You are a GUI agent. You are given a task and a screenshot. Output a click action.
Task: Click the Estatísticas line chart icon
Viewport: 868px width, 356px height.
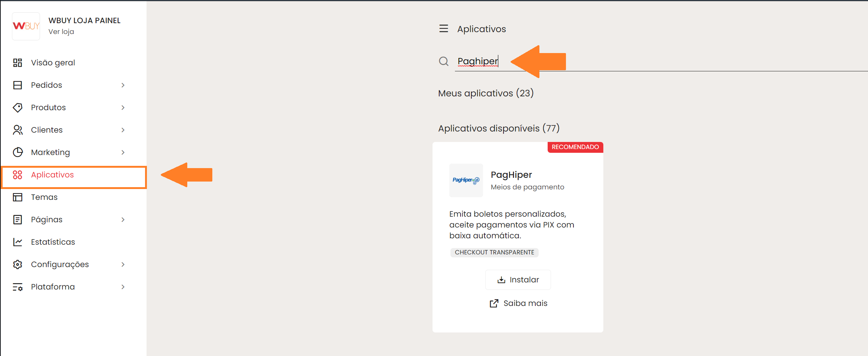pyautogui.click(x=18, y=242)
